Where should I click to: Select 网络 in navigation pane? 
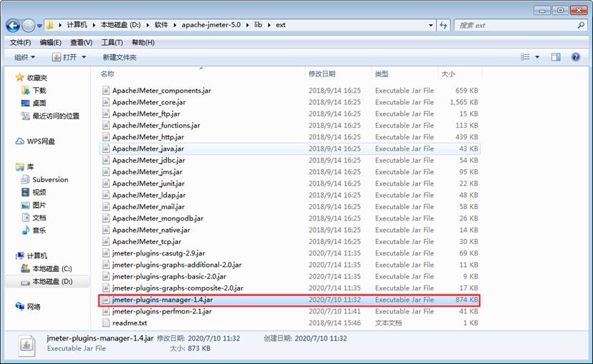pos(34,307)
